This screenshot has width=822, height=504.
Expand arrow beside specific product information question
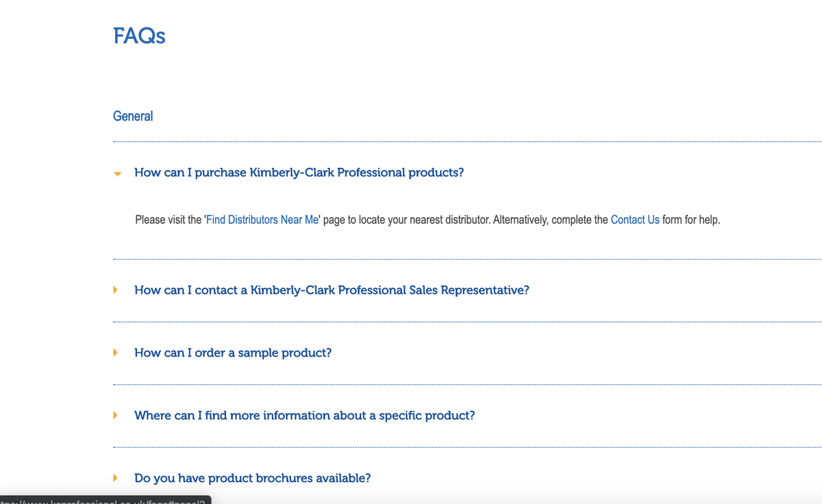point(116,415)
